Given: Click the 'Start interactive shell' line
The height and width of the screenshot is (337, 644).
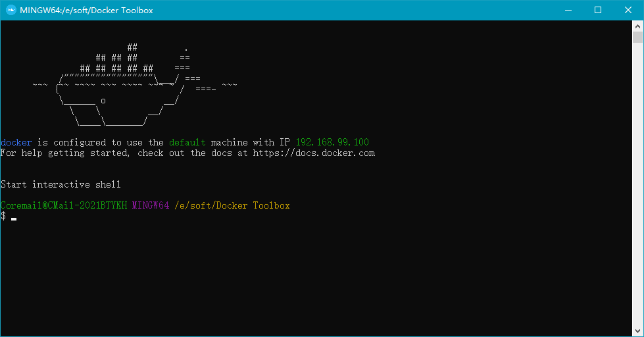Looking at the screenshot, I should pos(61,184).
